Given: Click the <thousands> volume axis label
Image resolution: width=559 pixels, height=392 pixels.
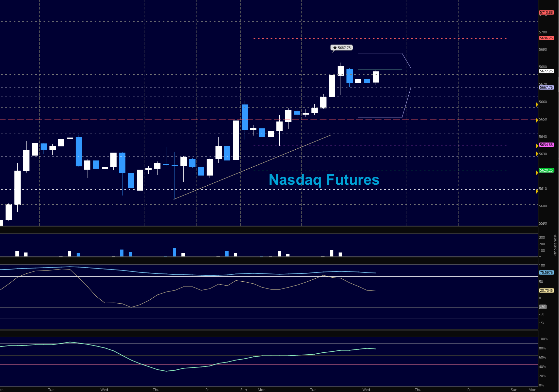Looking at the screenshot, I should 555,245.
